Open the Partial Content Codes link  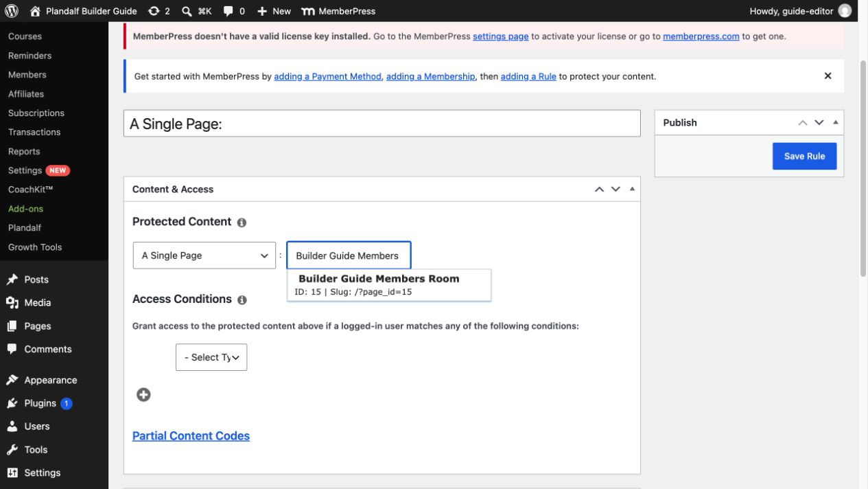[191, 435]
